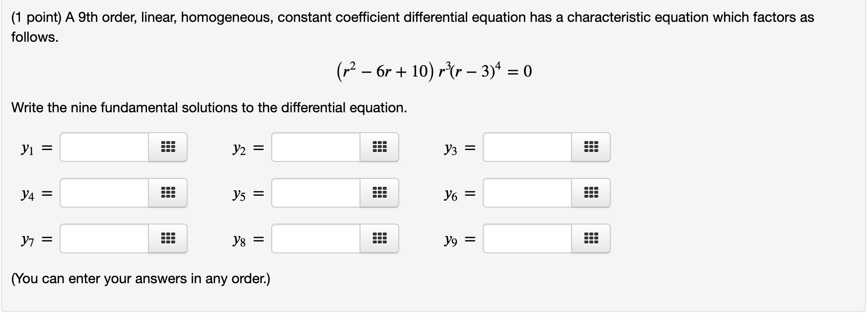Image resolution: width=868 pixels, height=313 pixels.
Task: Select the y6 answer input field
Action: [x=526, y=193]
